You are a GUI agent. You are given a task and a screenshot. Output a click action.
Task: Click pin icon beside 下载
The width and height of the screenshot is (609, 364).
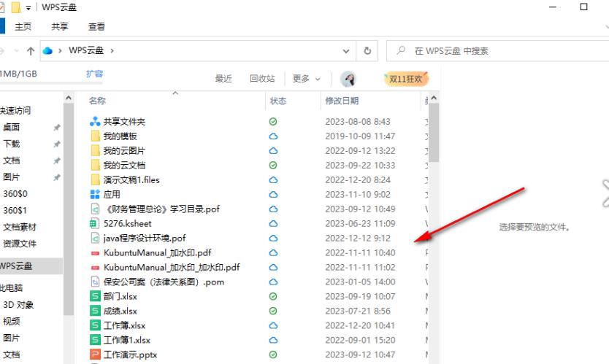pos(57,144)
